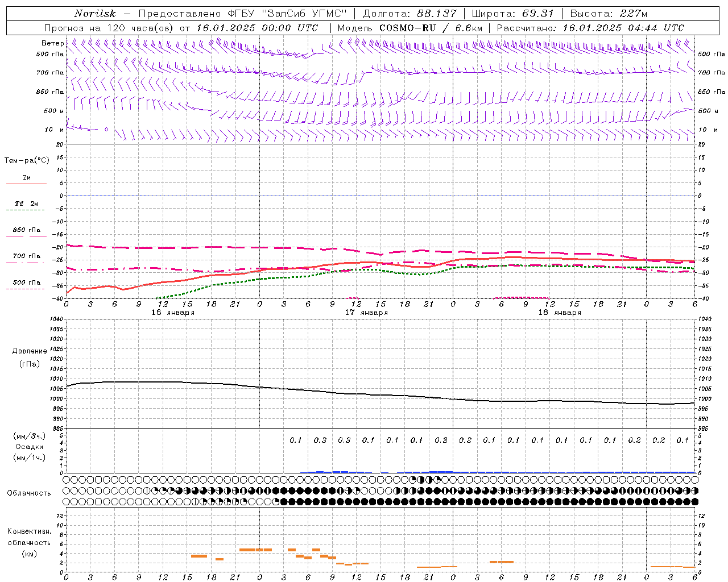Click the 'Широта: 69.31' latitude value
728x582 pixels.
pyautogui.click(x=512, y=14)
